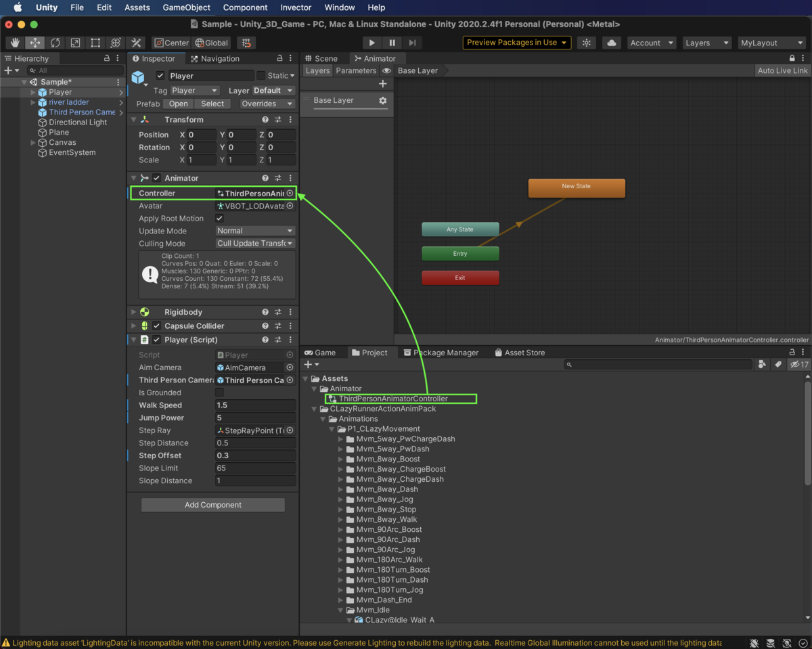The width and height of the screenshot is (812, 649).
Task: Open Layers dropdown in toolbar
Action: (x=706, y=43)
